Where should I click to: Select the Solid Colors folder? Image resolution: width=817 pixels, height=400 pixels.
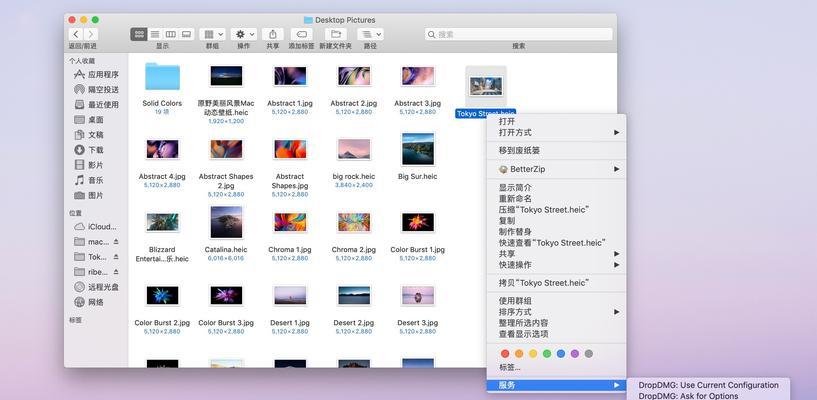coord(162,76)
